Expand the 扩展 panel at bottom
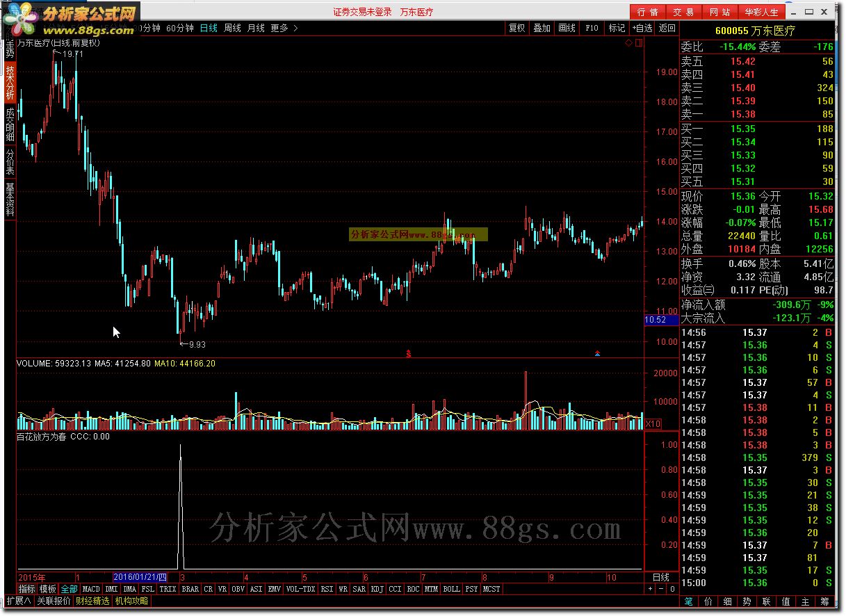The width and height of the screenshot is (846, 616). [19, 601]
